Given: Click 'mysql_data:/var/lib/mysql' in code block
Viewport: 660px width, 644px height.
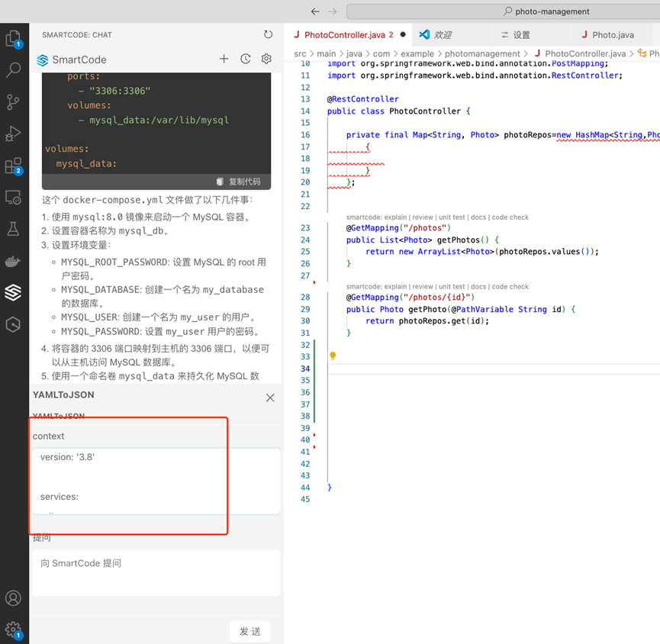Looking at the screenshot, I should (x=159, y=121).
